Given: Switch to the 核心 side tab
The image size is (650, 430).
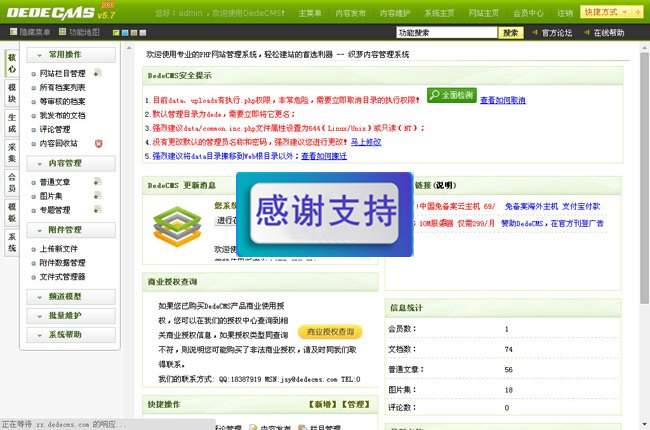Looking at the screenshot, I should pyautogui.click(x=12, y=63).
